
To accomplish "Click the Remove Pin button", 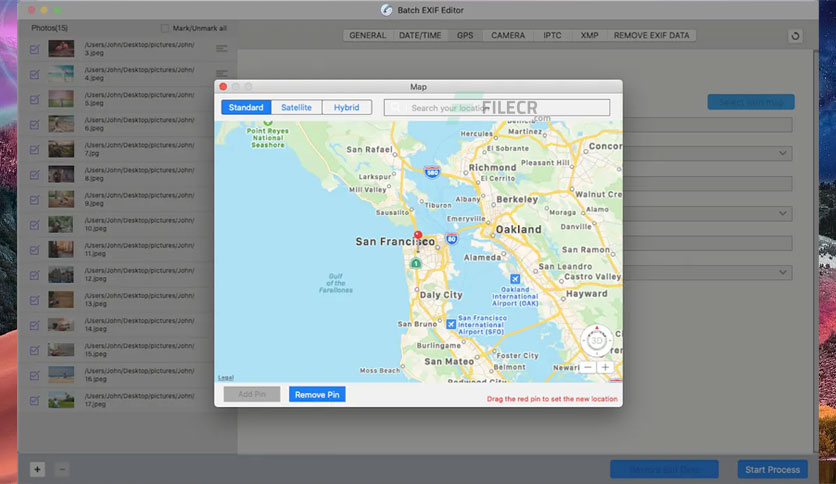I will click(x=317, y=394).
